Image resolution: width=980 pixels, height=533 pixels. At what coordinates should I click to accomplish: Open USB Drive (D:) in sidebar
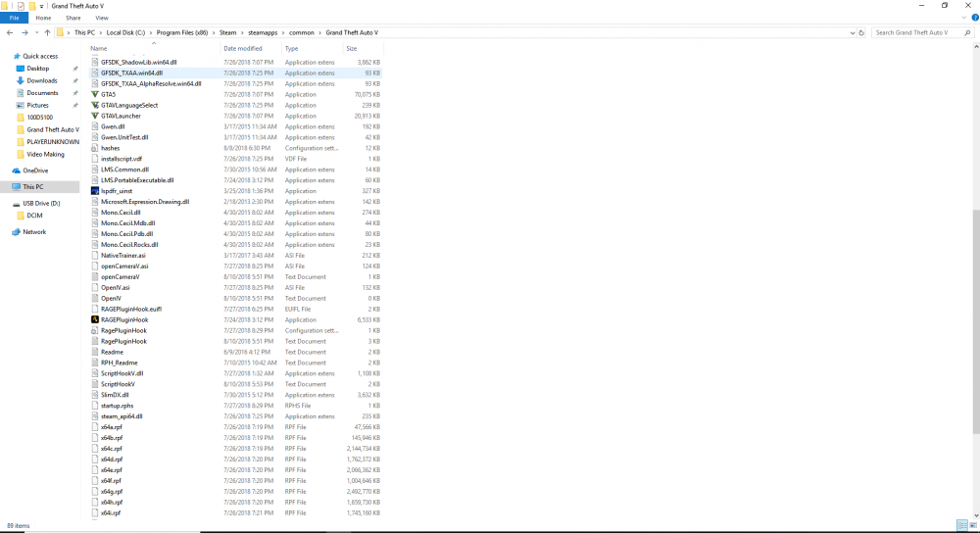(x=41, y=203)
